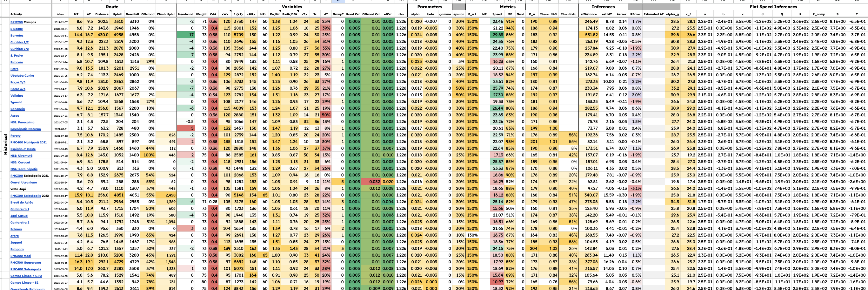Open the Gravel Ucraniano link
Image resolution: width=868 pixels, height=290 pixels.
(x=23, y=183)
